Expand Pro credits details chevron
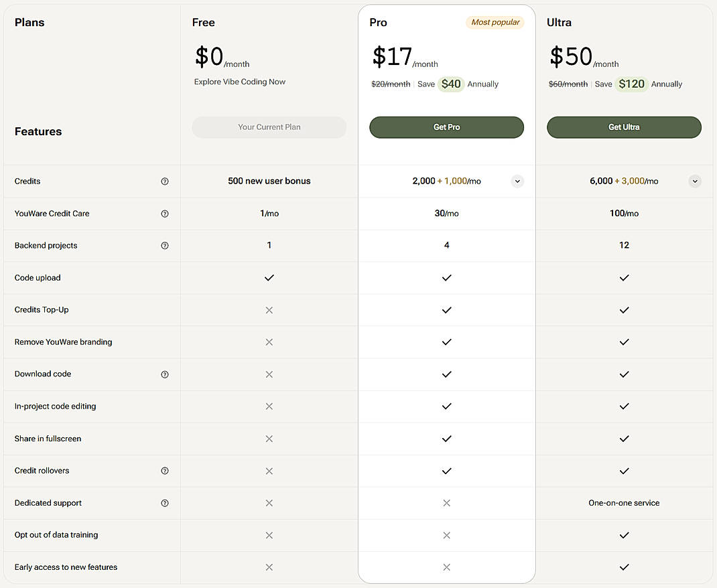Screen dimensions: 717x588 [517, 181]
